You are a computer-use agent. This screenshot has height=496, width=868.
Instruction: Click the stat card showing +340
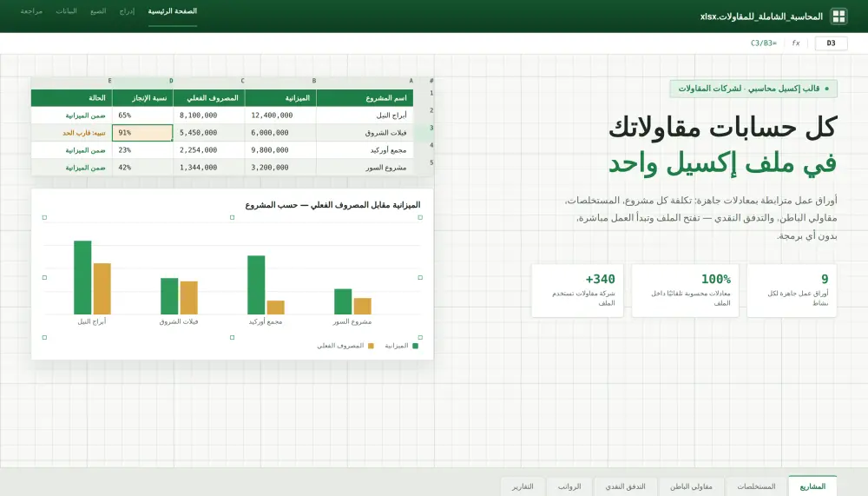coord(577,290)
